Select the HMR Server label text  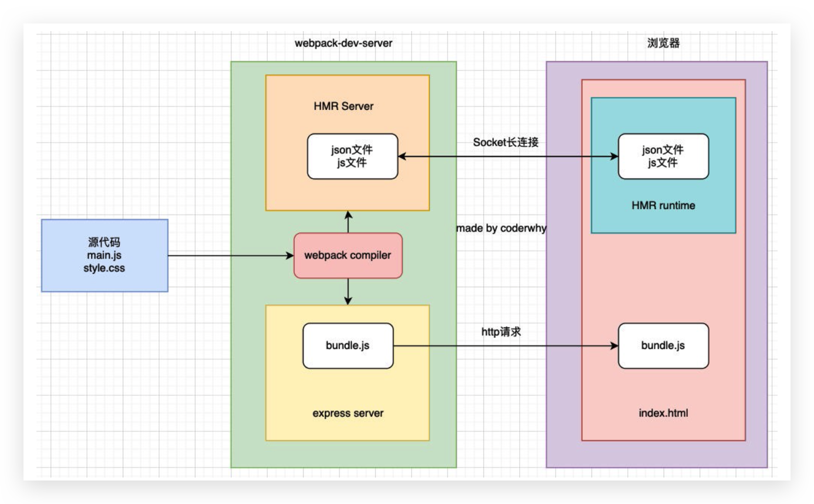pos(344,106)
